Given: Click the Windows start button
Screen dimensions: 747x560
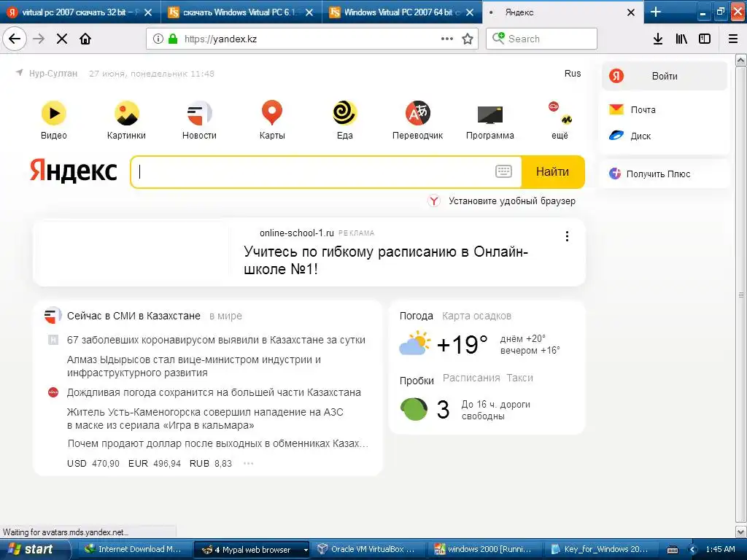Looking at the screenshot, I should coord(34,549).
